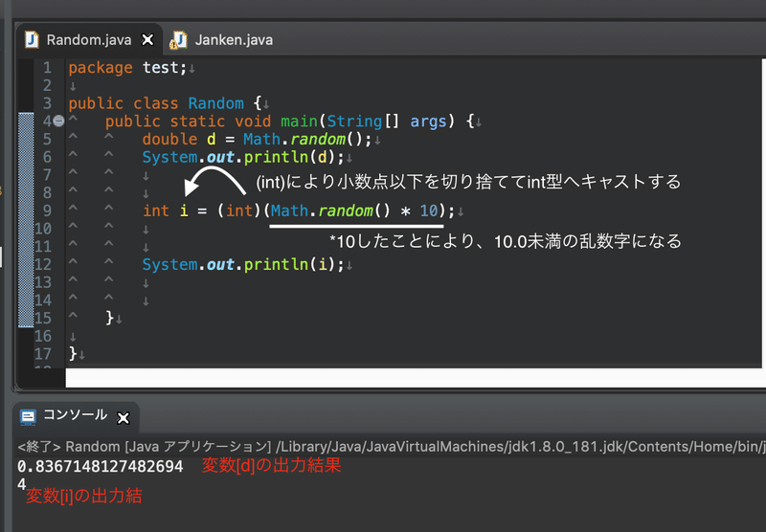Click 'System' on line 12
766x532 pixels.
(x=169, y=264)
